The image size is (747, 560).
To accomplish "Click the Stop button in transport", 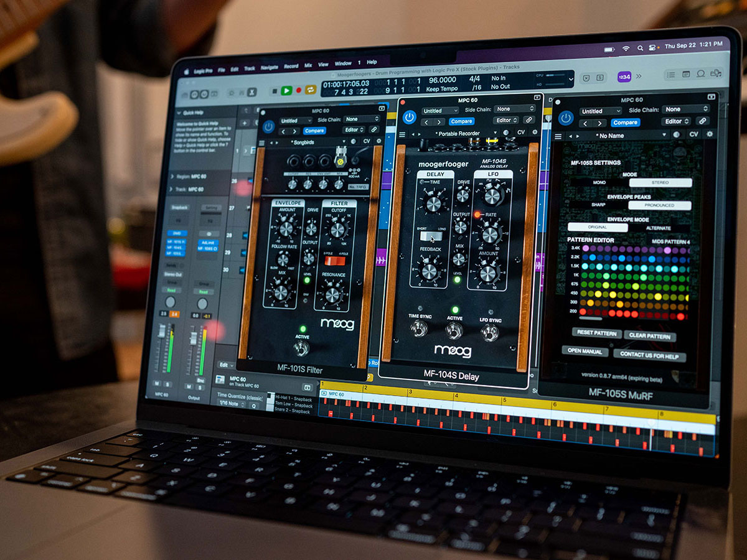I will point(275,91).
